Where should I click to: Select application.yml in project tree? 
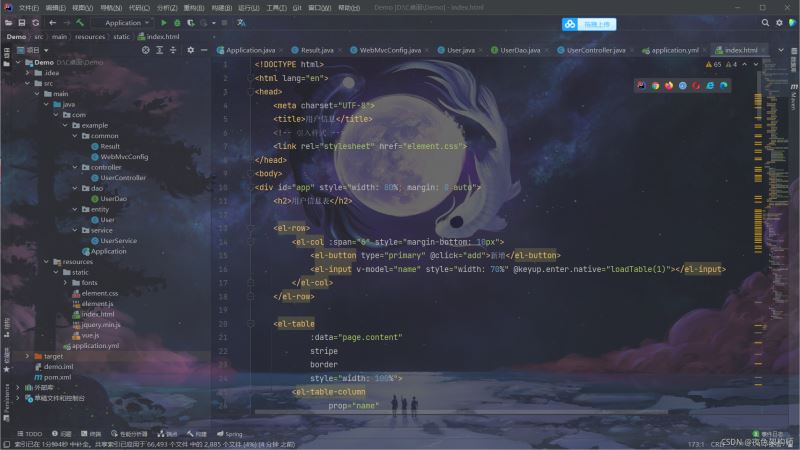click(91, 346)
